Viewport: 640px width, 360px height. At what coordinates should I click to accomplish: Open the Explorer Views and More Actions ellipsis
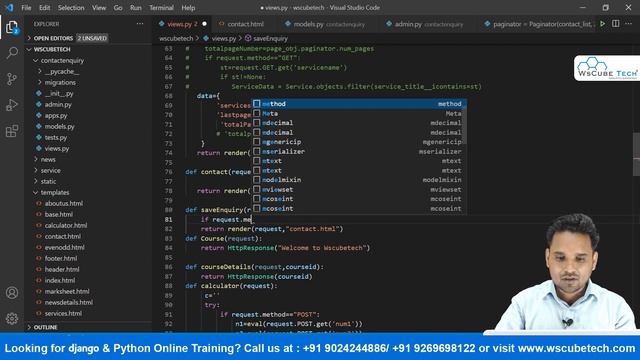(x=140, y=24)
